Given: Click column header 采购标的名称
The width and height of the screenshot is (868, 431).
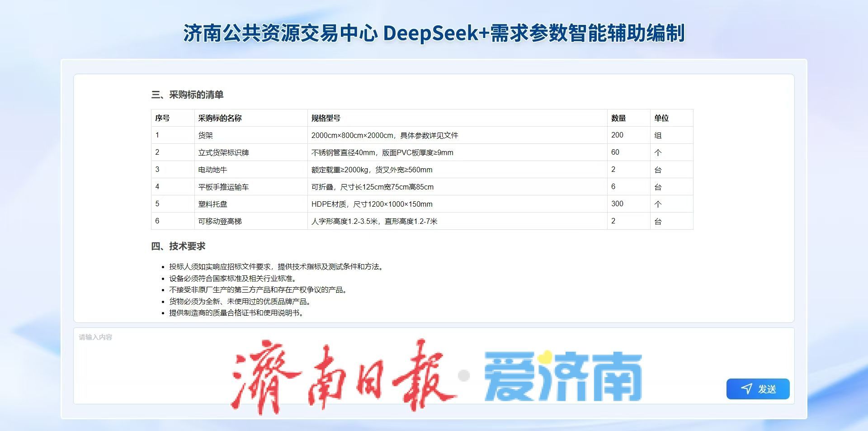Looking at the screenshot, I should pos(220,118).
